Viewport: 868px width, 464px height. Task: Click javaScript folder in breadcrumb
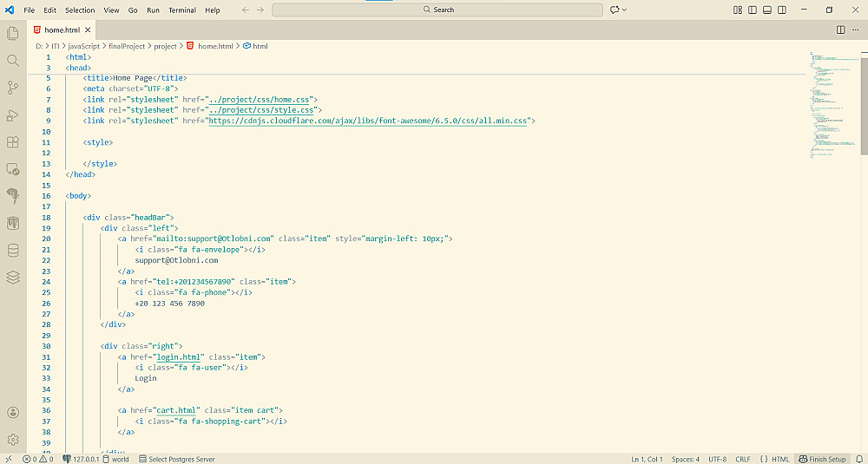pos(83,47)
